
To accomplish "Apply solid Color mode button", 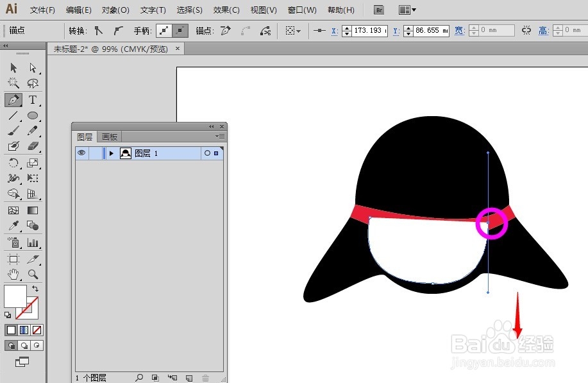I will (x=12, y=330).
